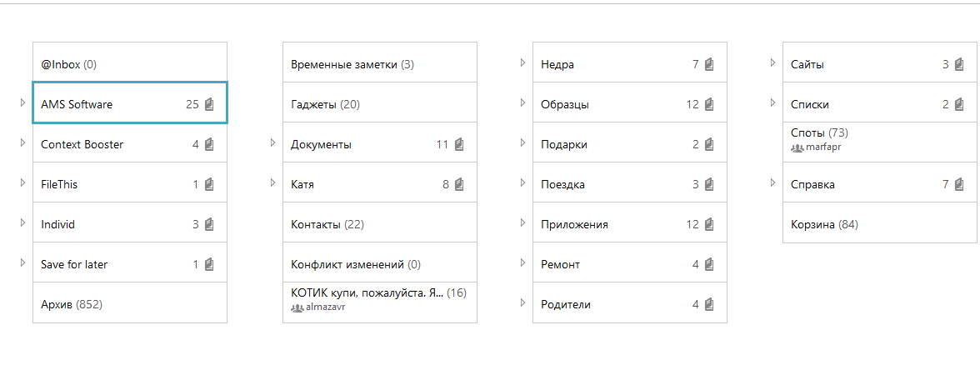Open the shared КОТИК купи notebook
980x380 pixels.
(367, 293)
